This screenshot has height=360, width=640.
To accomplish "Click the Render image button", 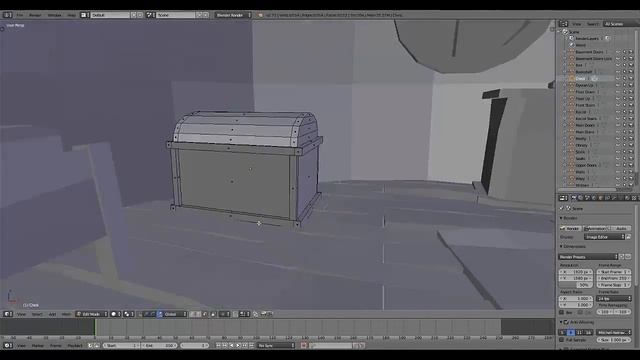I will [570, 229].
